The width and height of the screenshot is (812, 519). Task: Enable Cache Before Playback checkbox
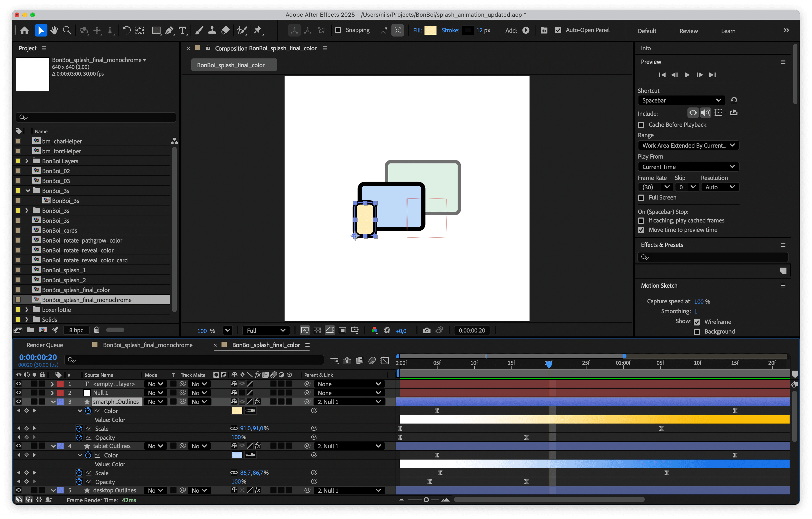click(x=641, y=125)
